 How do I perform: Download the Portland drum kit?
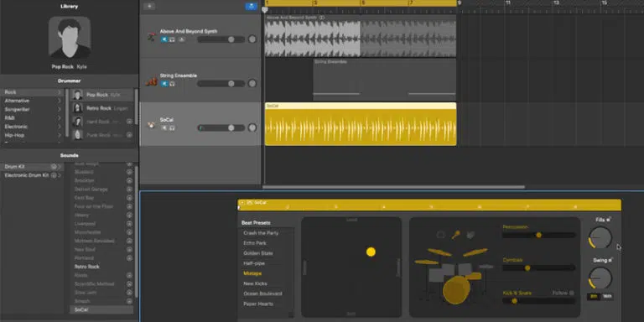pos(129,258)
